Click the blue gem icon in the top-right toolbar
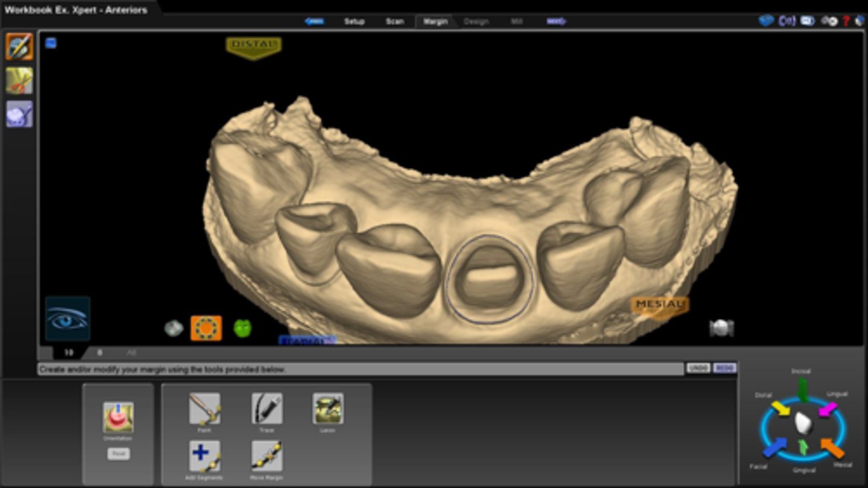868x488 pixels. [766, 21]
